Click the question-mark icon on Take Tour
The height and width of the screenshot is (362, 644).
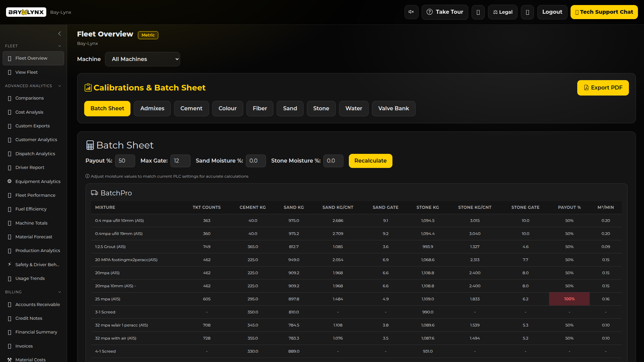click(x=430, y=12)
